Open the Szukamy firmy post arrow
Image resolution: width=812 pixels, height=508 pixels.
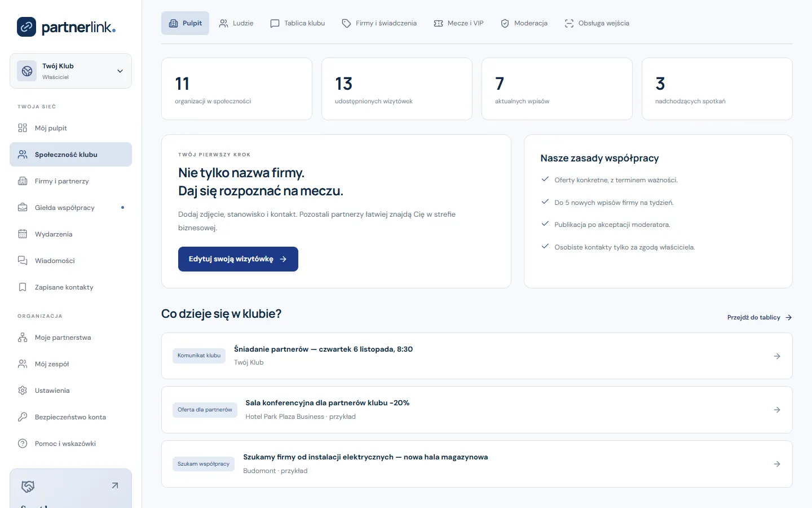pyautogui.click(x=777, y=464)
